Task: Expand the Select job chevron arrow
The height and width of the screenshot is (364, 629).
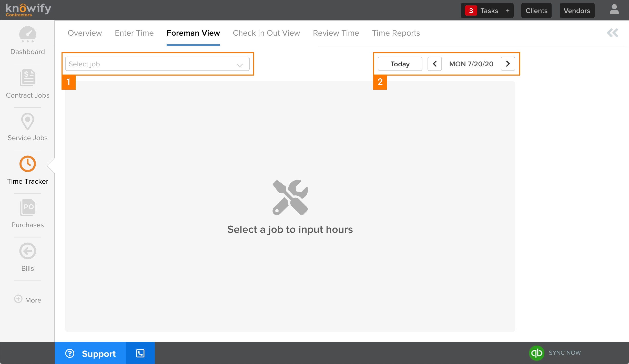Action: tap(240, 65)
